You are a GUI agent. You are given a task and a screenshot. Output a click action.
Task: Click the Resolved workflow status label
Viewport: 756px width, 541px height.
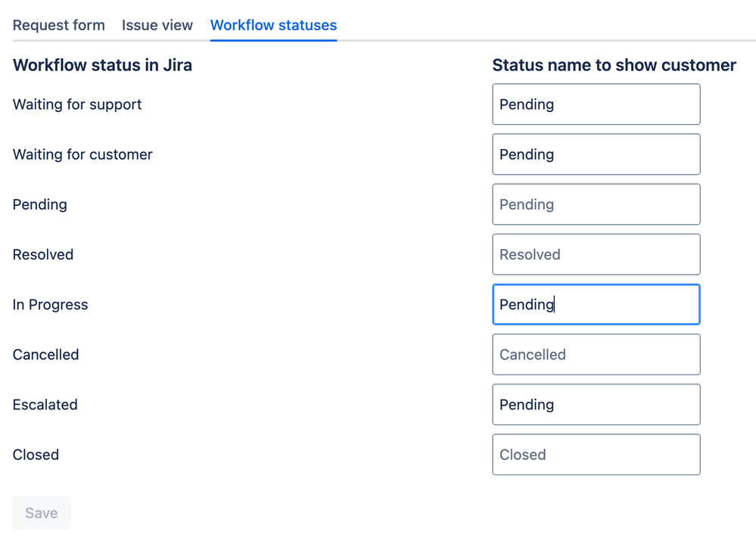click(43, 254)
